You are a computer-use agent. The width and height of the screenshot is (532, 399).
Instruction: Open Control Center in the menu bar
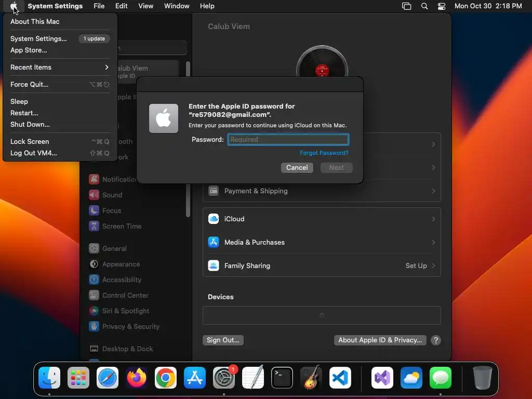coord(442,6)
